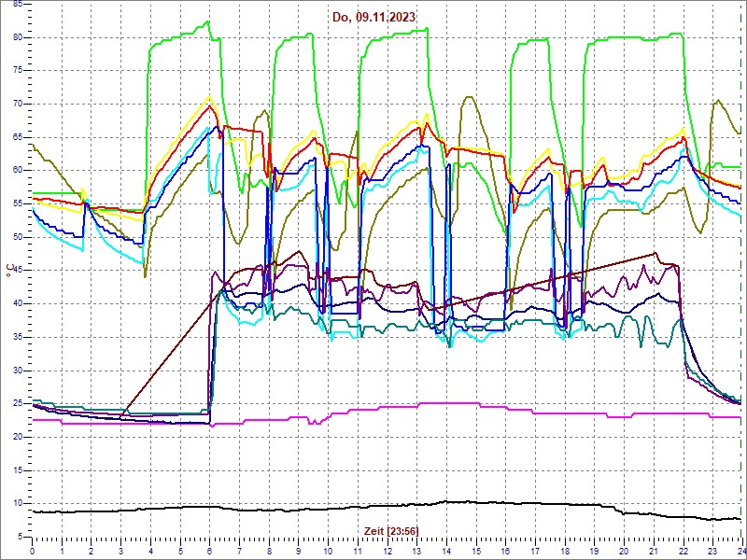Select the 5 tick on temperature axis

tap(20, 538)
